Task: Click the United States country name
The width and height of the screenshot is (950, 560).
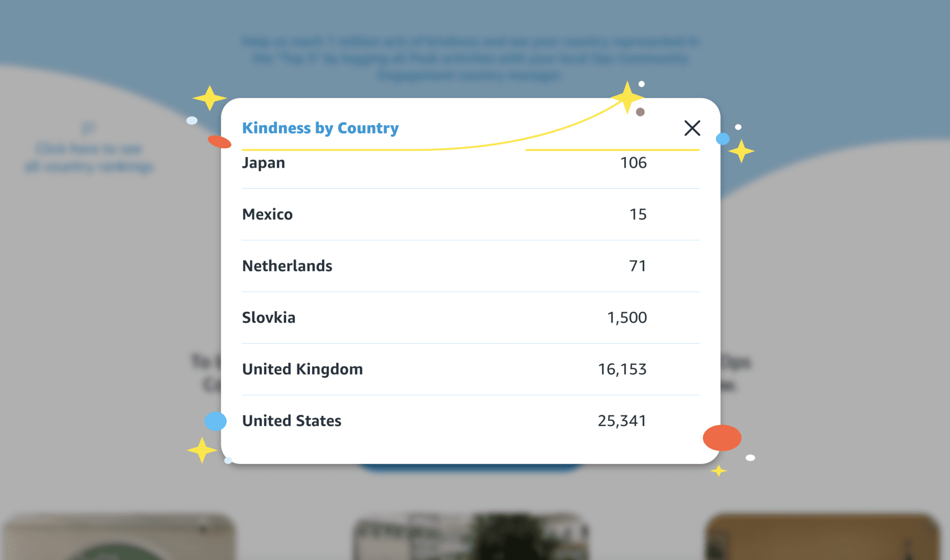Action: click(291, 421)
